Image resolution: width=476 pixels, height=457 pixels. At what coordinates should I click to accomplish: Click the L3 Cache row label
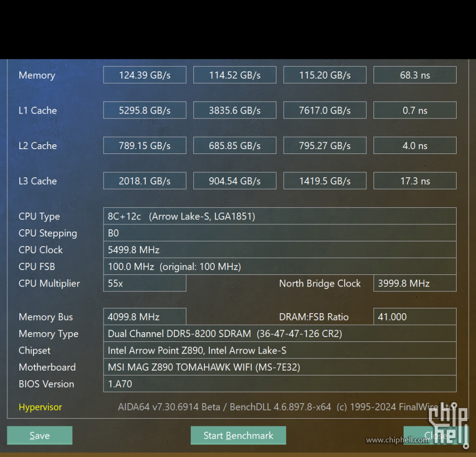pos(38,181)
